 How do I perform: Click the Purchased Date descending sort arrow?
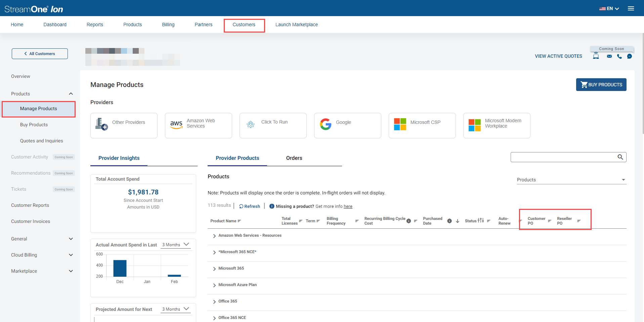tap(458, 221)
